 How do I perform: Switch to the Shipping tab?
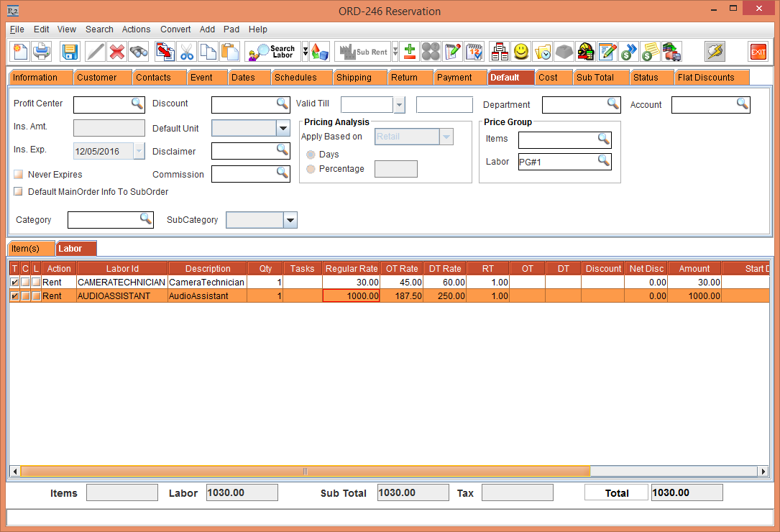click(x=354, y=78)
